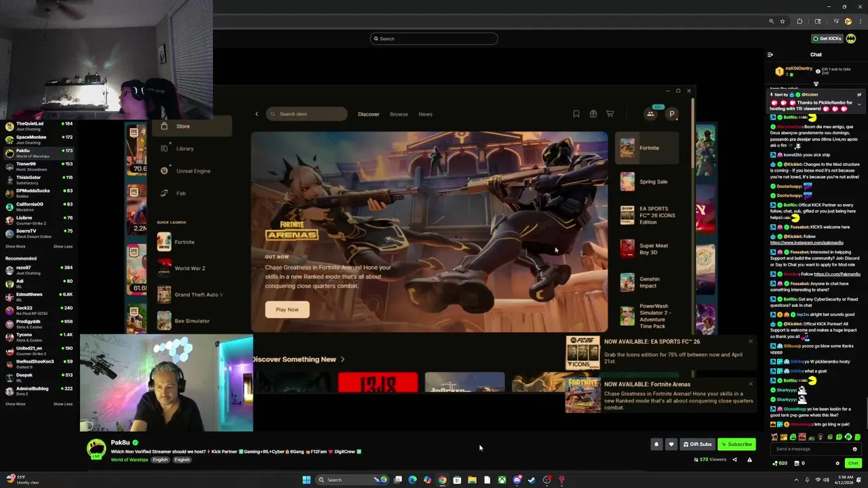Click Play Now on Fortnite Arenas banner
The width and height of the screenshot is (868, 488).
click(287, 310)
